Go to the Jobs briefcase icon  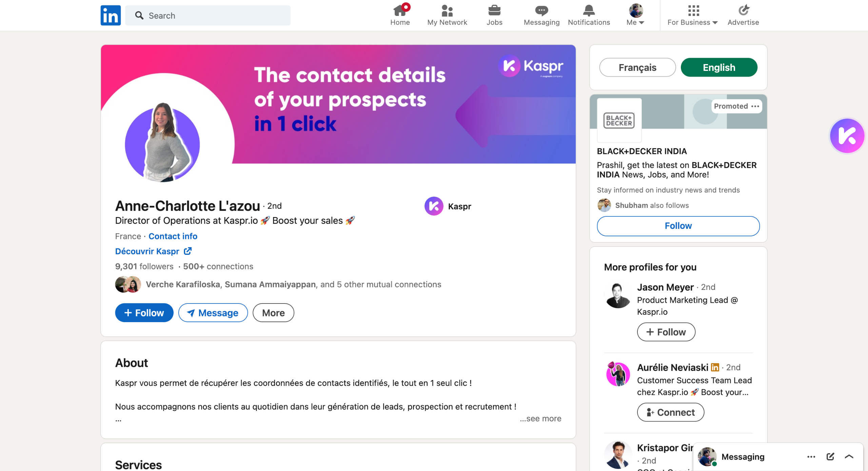(x=494, y=11)
